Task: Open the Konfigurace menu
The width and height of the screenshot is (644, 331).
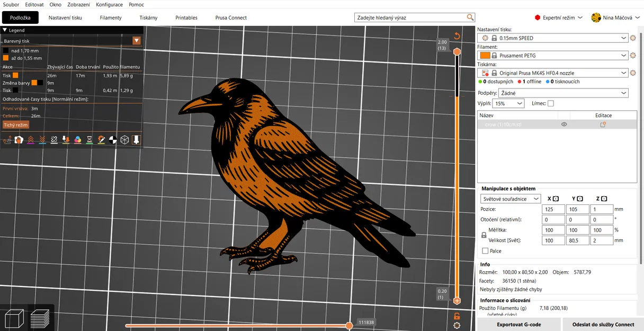Action: 109,5
